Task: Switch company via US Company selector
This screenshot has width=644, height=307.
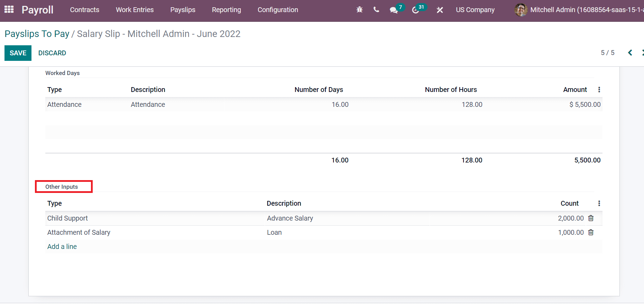Action: coord(475,10)
